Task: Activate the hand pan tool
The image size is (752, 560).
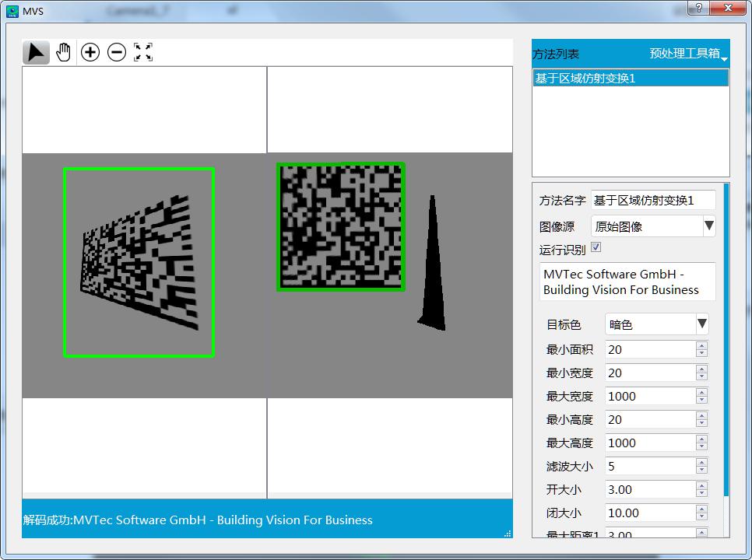Action: (x=63, y=52)
